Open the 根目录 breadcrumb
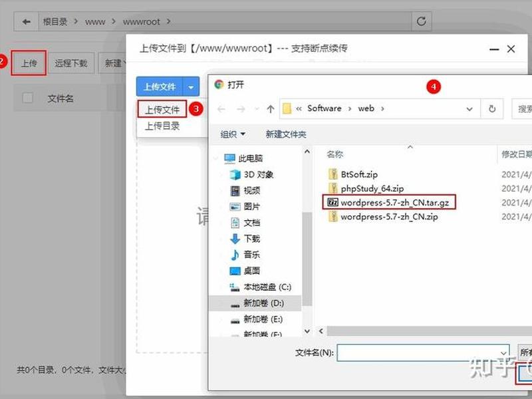Viewport: 532px width, 399px height. [x=55, y=22]
